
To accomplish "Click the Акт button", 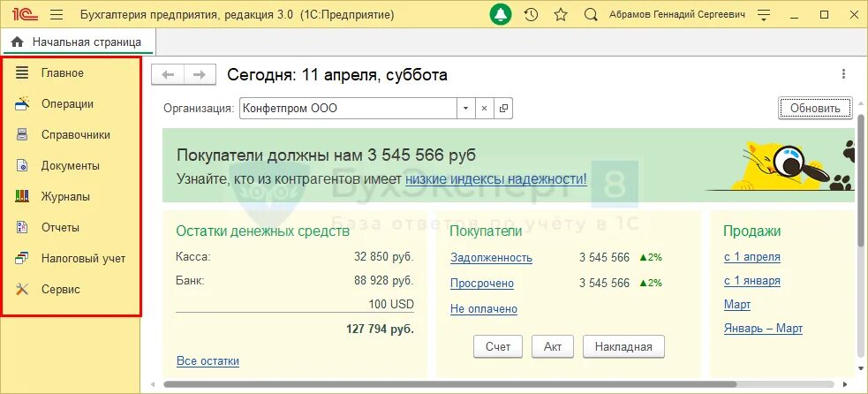I will pyautogui.click(x=553, y=347).
